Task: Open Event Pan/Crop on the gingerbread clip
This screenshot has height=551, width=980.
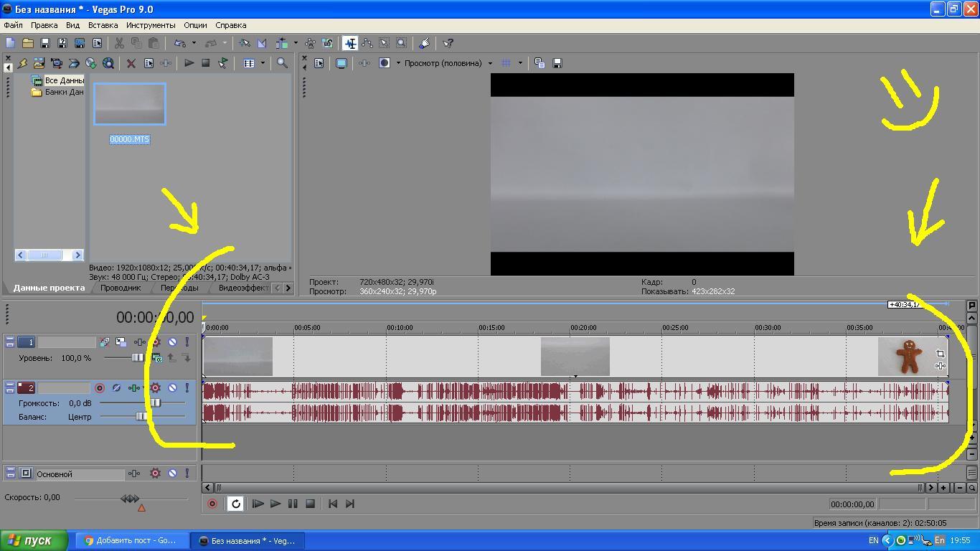Action: tap(941, 354)
